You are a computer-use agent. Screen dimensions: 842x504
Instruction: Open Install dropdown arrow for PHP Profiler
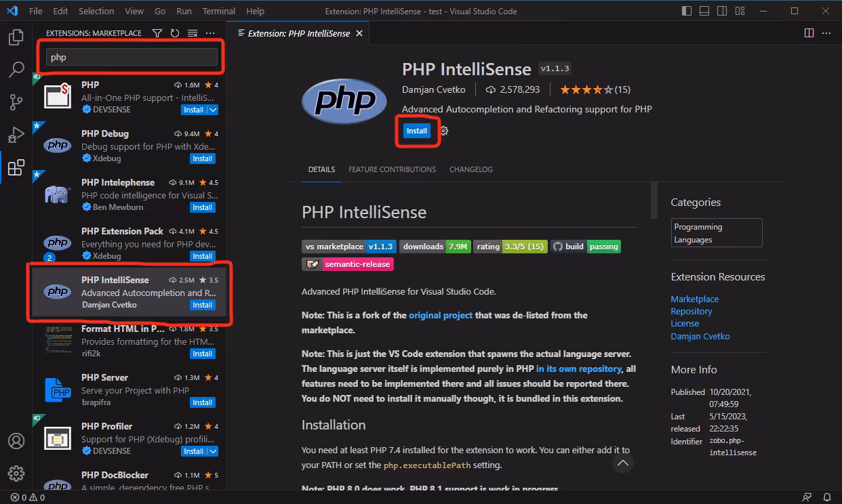point(213,451)
